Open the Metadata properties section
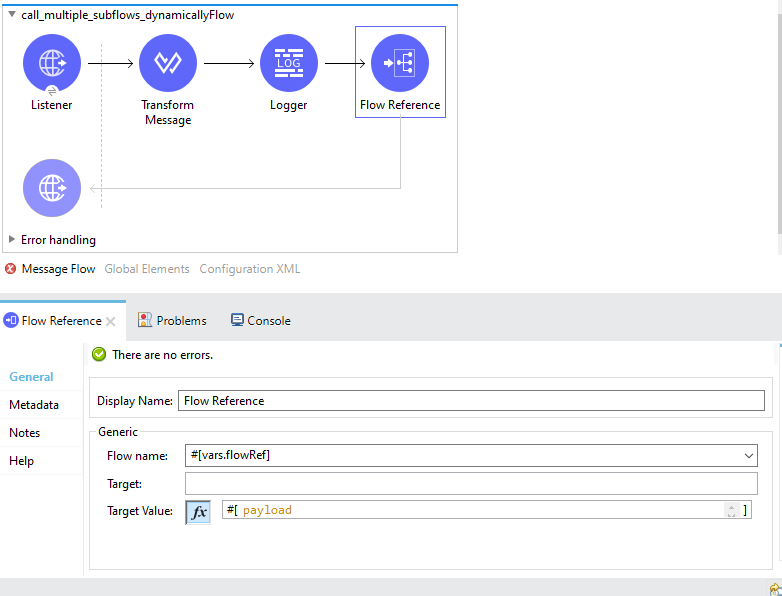This screenshot has width=782, height=596. point(34,404)
